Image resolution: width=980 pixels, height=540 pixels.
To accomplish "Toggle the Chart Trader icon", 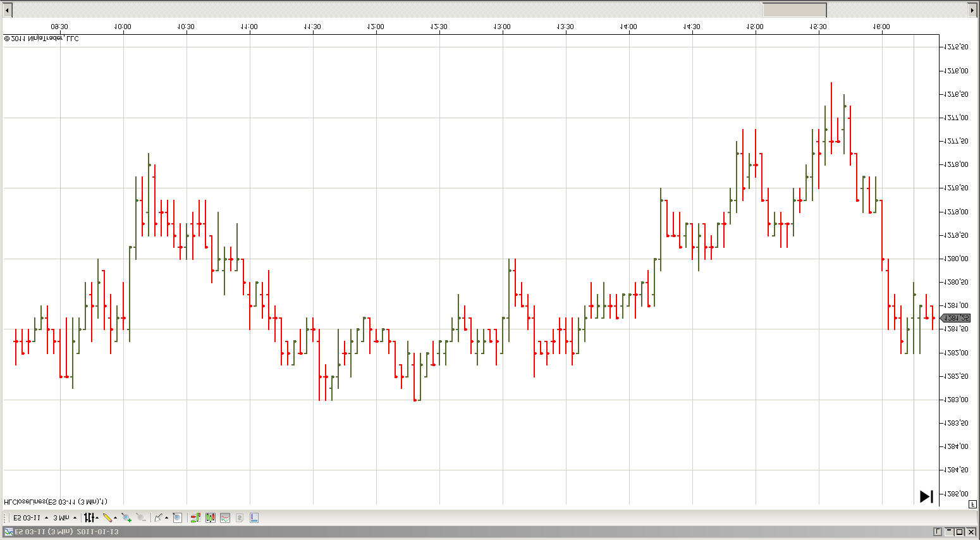I will (x=195, y=518).
